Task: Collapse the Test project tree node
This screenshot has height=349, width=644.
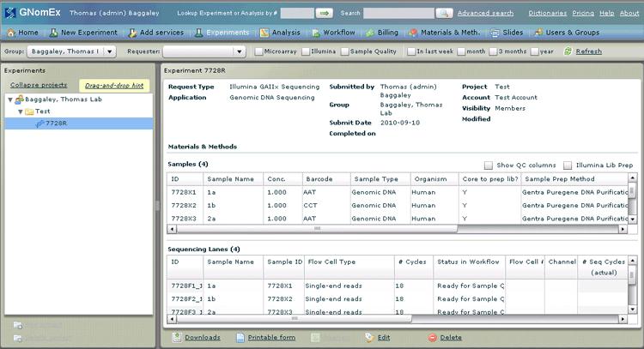Action: (x=20, y=111)
